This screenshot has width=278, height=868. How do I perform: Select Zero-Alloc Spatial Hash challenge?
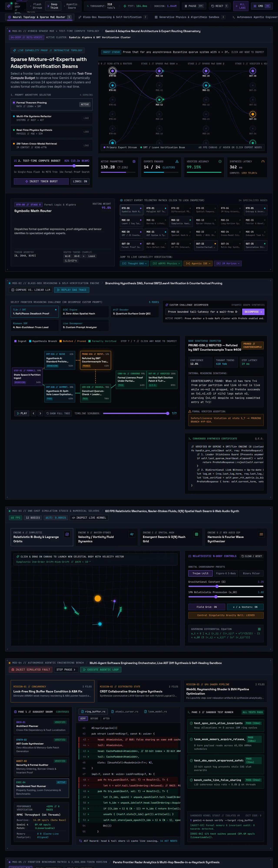pos(85,312)
